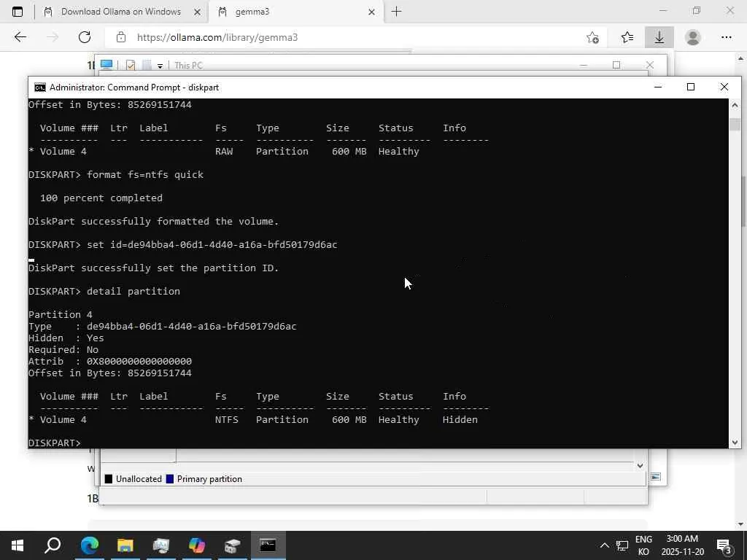Open the notification center icon

[724, 545]
